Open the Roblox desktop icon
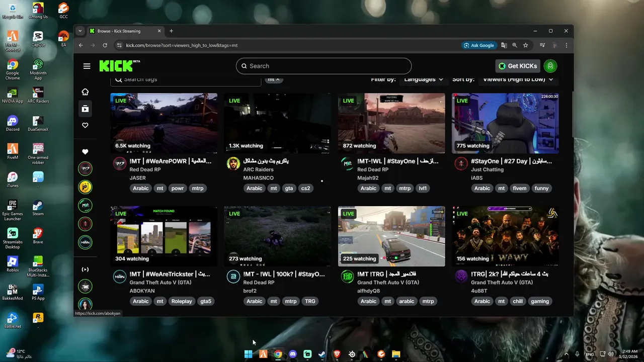The width and height of the screenshot is (644, 362). pos(13,264)
